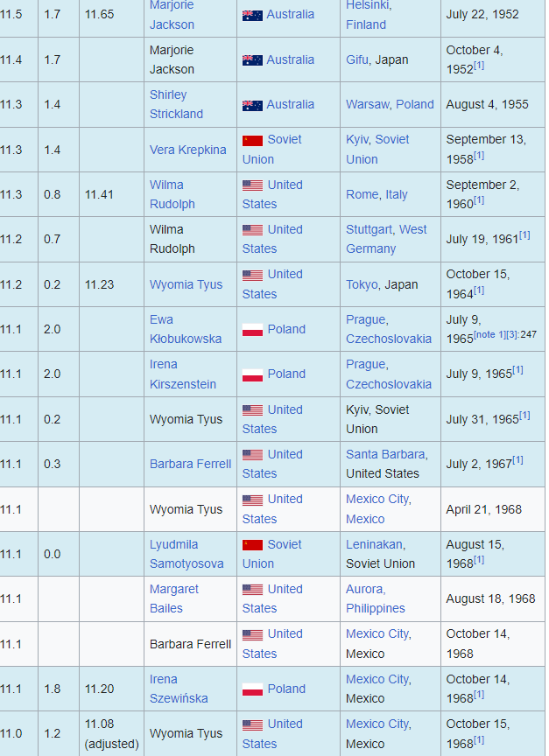The width and height of the screenshot is (549, 756).
Task: Click US flag in the October 15, 1968 row
Action: pos(252,724)
